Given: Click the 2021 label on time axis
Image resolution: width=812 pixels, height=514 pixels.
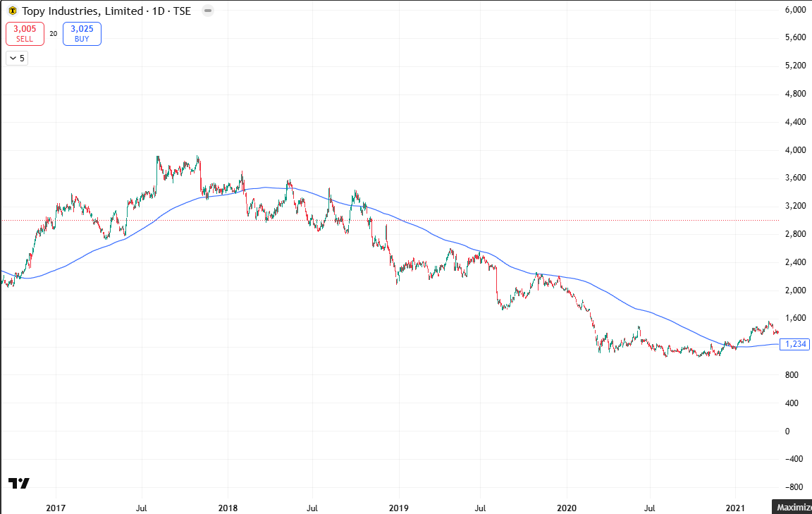Looking at the screenshot, I should [735, 508].
